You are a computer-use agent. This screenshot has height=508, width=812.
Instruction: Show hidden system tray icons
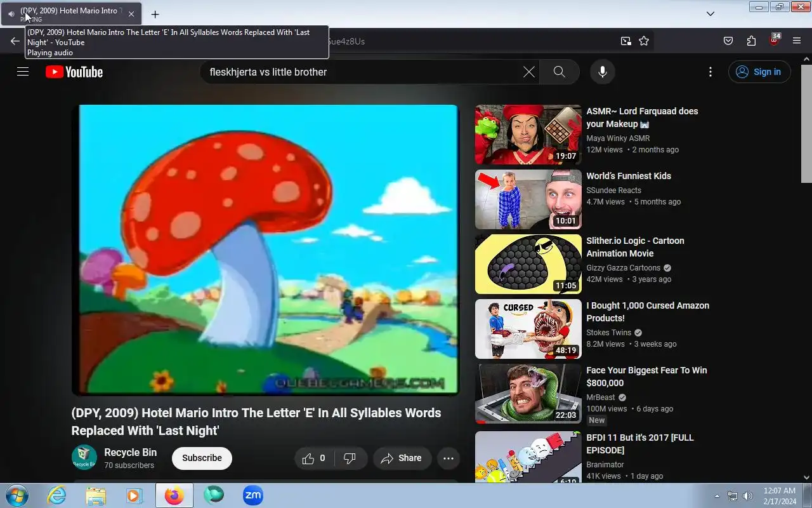point(717,496)
